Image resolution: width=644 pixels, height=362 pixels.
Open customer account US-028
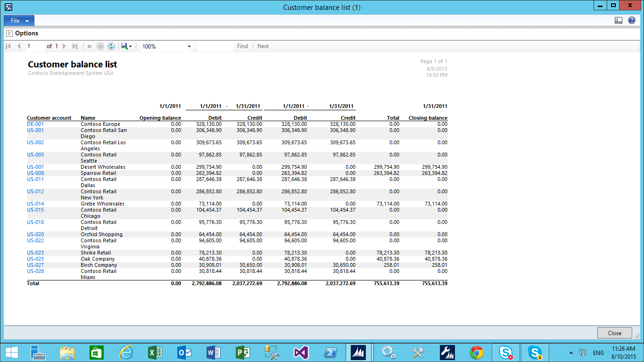tap(35, 271)
